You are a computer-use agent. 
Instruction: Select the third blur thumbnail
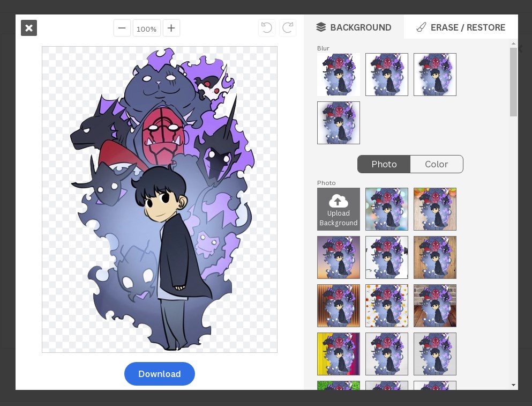tap(434, 75)
